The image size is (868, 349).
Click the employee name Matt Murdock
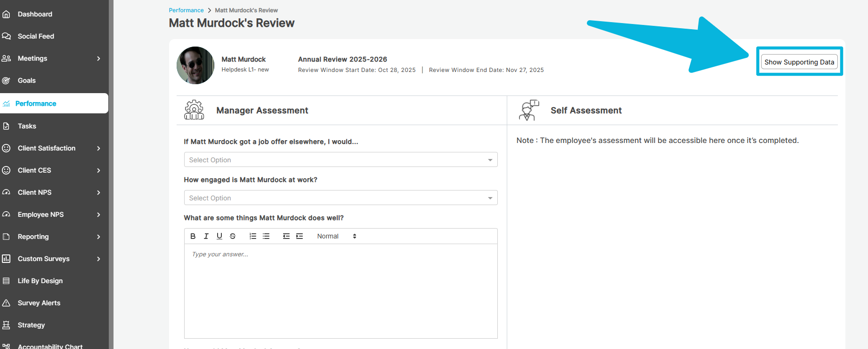tap(243, 59)
